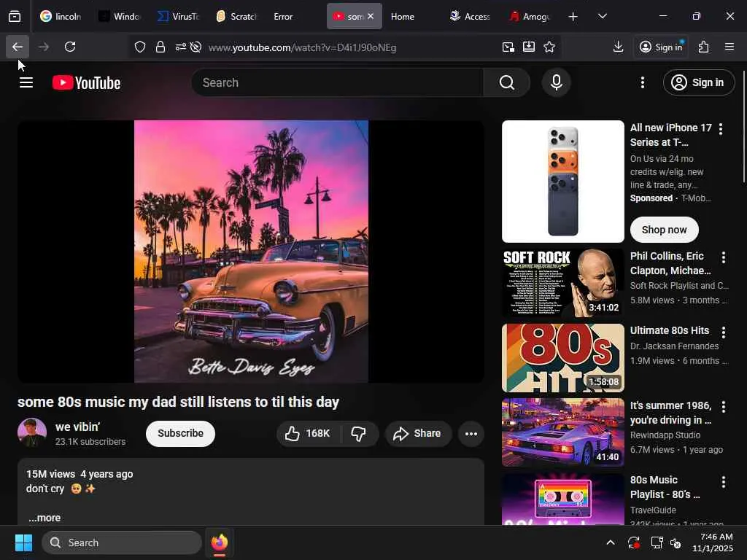
Task: Click the Forward navigation arrow
Action: click(44, 47)
